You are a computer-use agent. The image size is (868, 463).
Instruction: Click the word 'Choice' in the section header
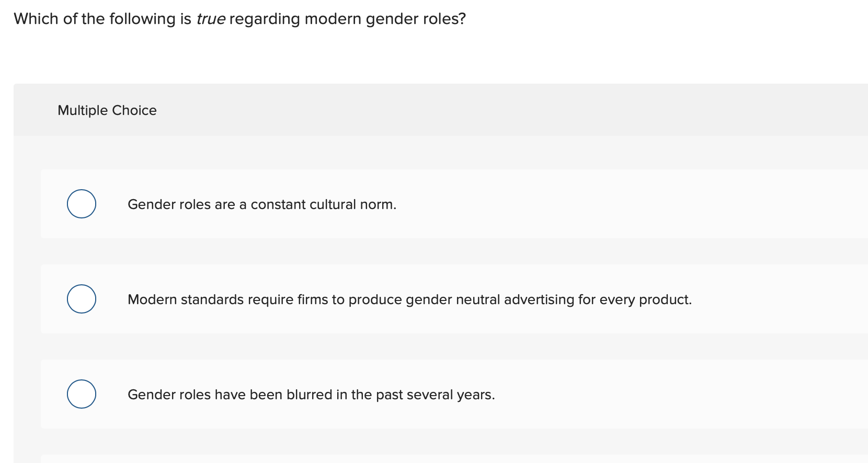coord(134,110)
